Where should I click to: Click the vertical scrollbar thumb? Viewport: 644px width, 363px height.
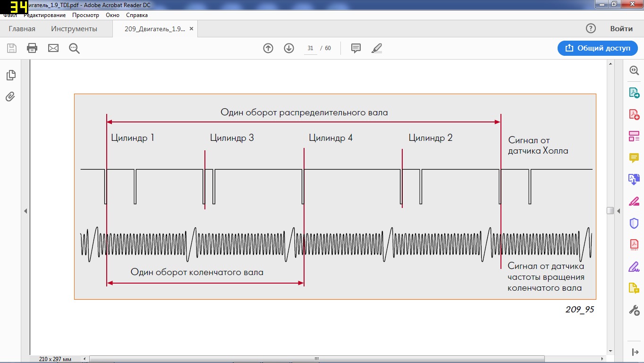(610, 211)
